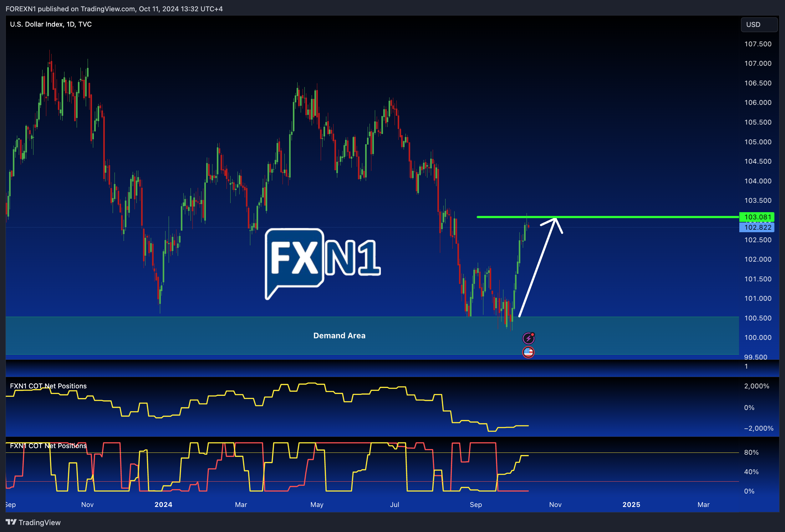Click the Demand Area label
785x532 pixels.
[x=339, y=335]
